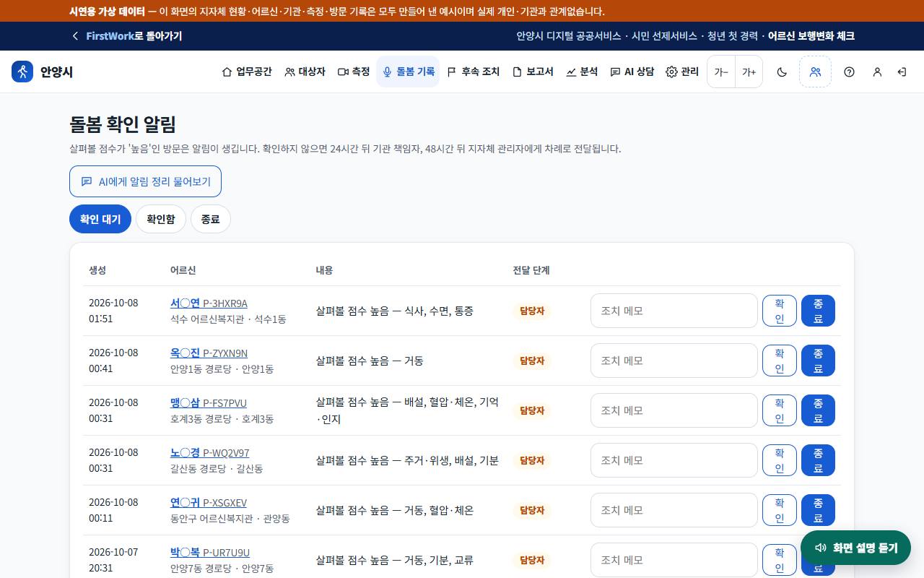The image size is (924, 578).
Task: Click 종료 button in 연○귀 row
Action: pos(818,510)
